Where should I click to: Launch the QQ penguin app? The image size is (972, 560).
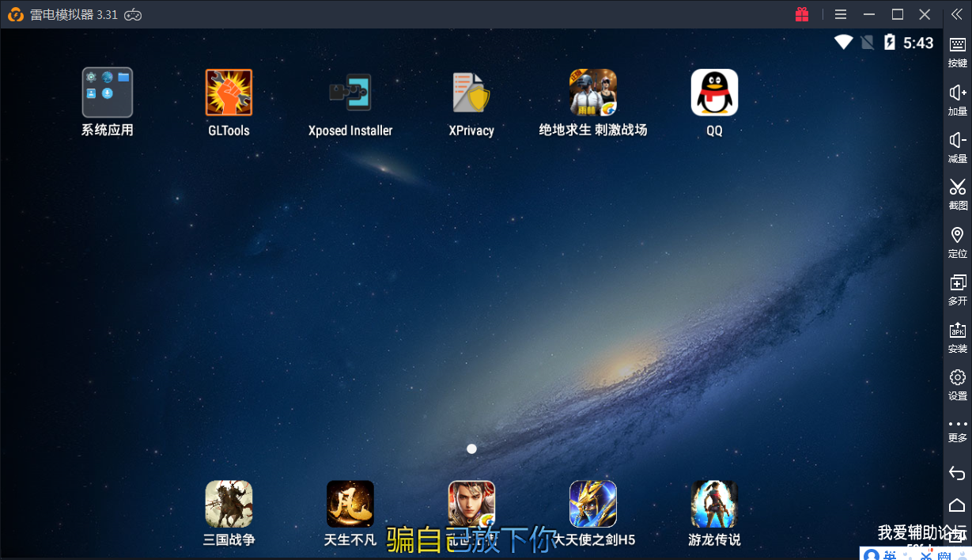tap(714, 93)
